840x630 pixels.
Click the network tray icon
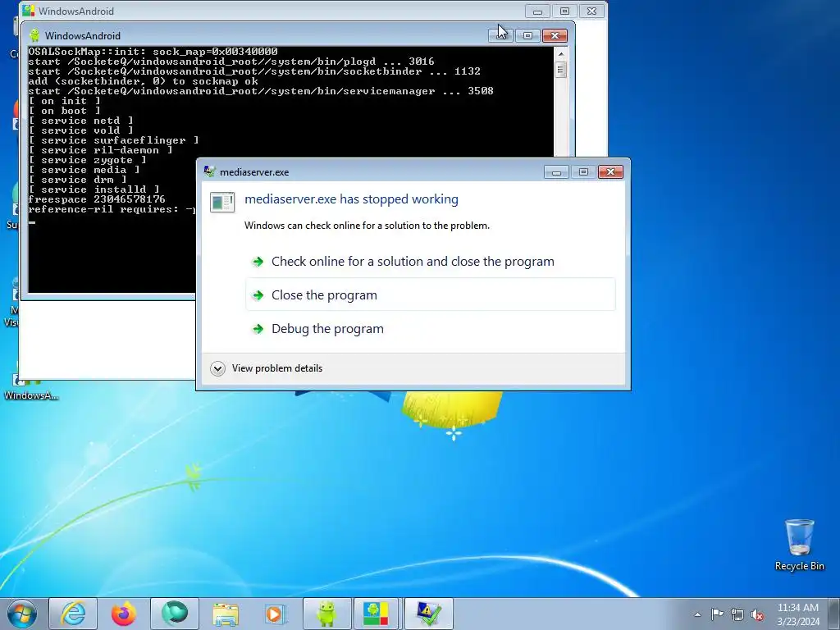[737, 614]
